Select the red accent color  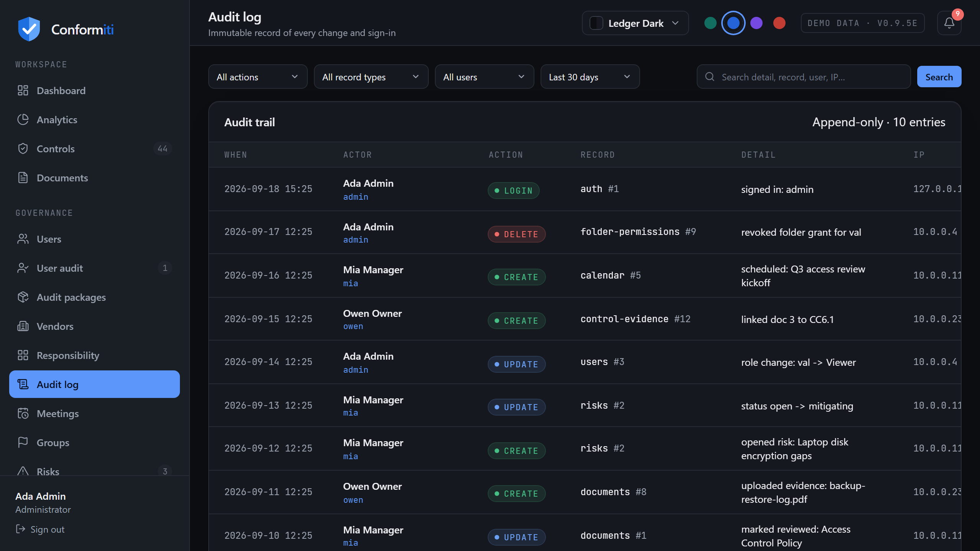pyautogui.click(x=779, y=23)
